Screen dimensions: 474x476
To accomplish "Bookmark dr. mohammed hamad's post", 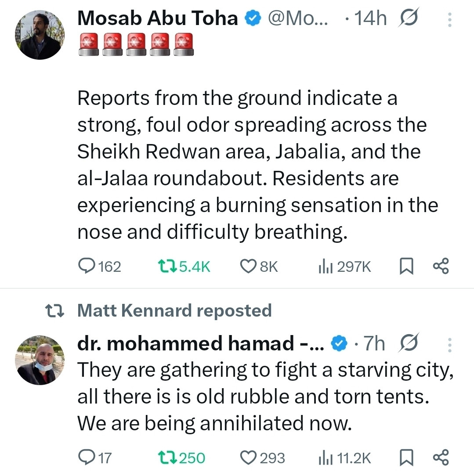I will (406, 458).
